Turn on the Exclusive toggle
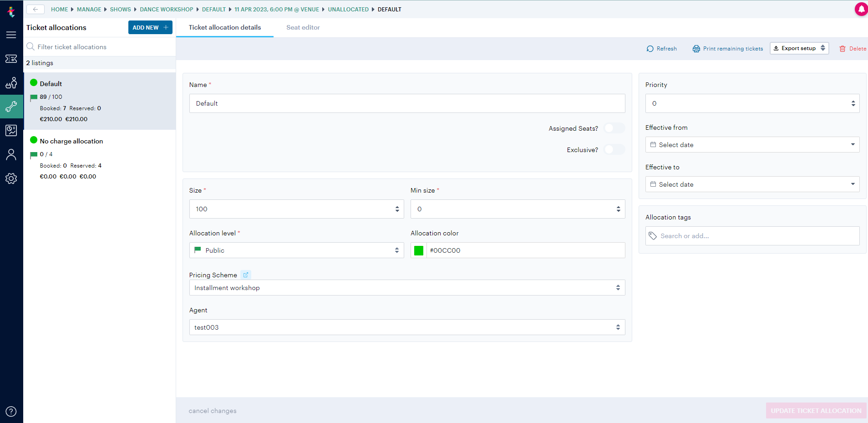 pos(614,149)
